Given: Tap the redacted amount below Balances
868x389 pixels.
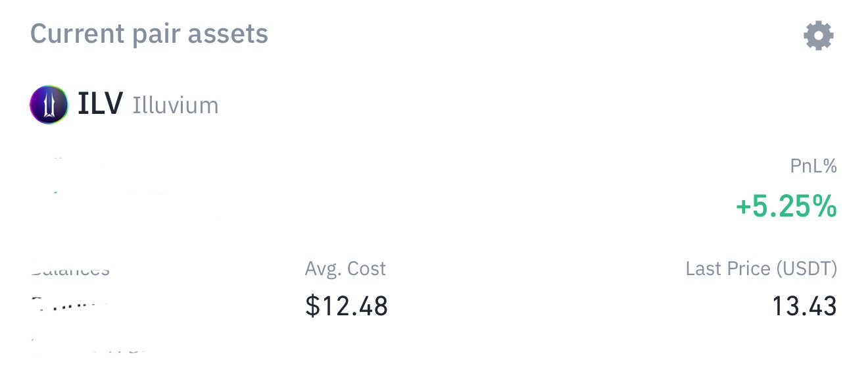Looking at the screenshot, I should [x=68, y=304].
